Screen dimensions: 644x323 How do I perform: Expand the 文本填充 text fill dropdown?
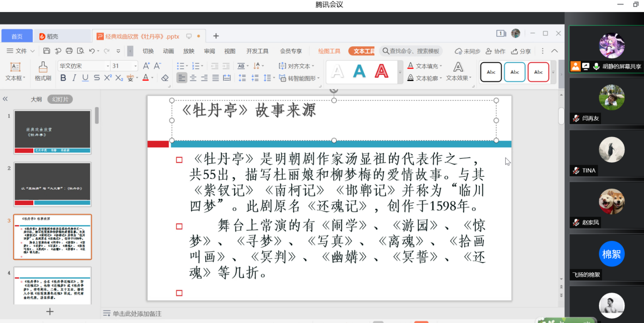441,66
